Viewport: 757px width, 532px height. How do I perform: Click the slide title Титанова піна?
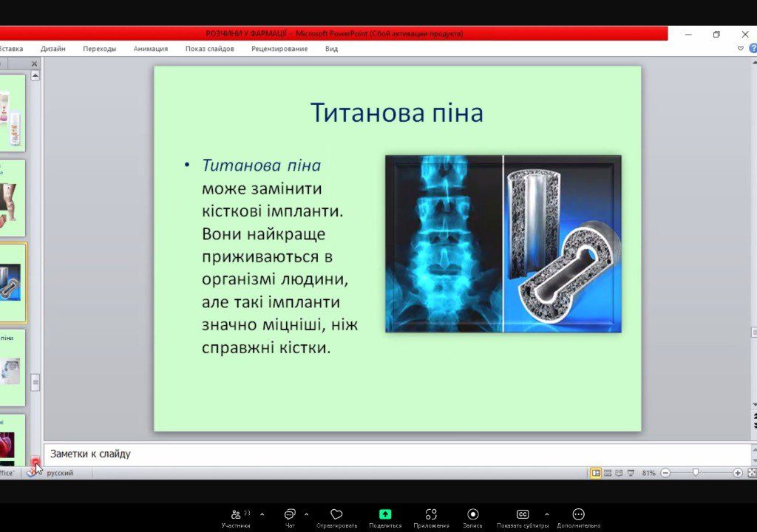tap(396, 112)
